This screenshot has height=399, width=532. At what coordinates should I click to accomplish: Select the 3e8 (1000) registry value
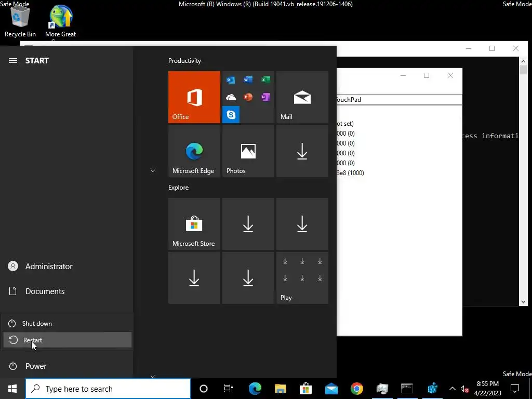(350, 172)
